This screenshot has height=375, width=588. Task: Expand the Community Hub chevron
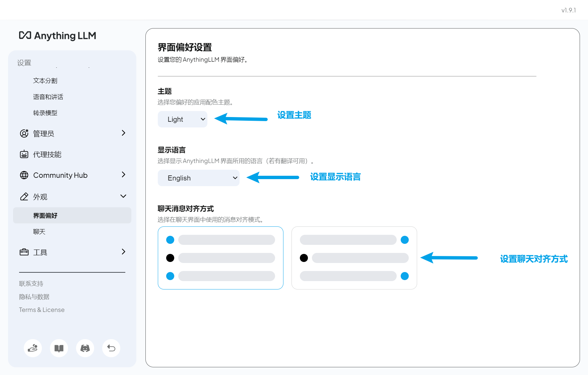[123, 175]
